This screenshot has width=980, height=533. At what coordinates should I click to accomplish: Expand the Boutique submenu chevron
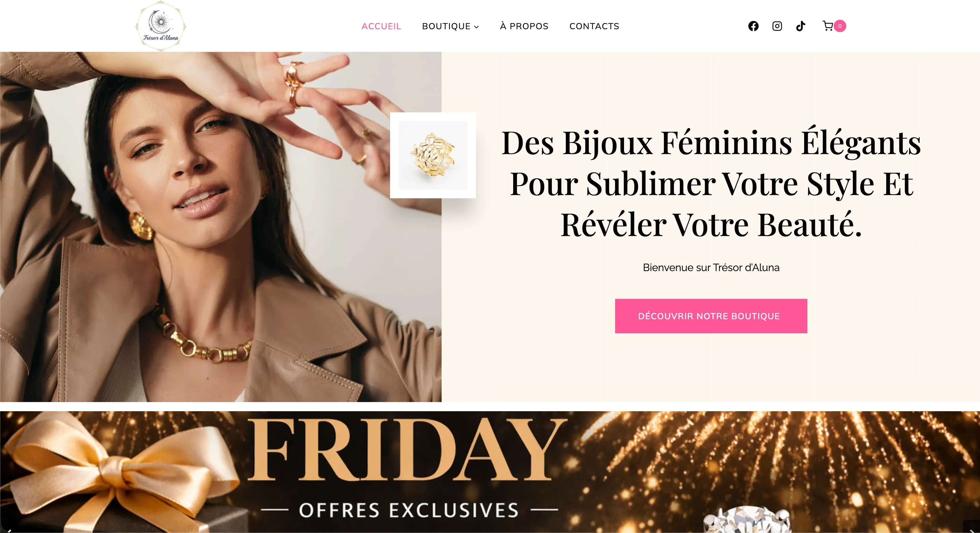(x=476, y=27)
